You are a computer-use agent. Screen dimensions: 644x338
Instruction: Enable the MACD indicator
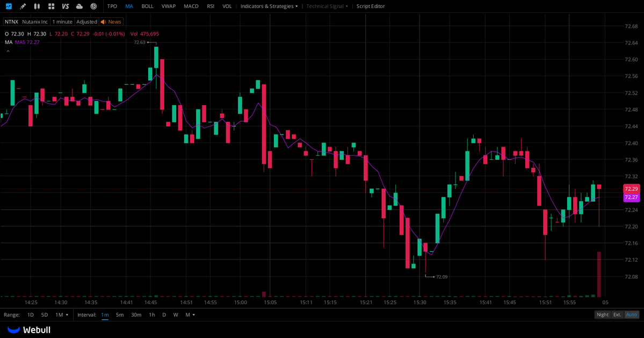pos(191,6)
